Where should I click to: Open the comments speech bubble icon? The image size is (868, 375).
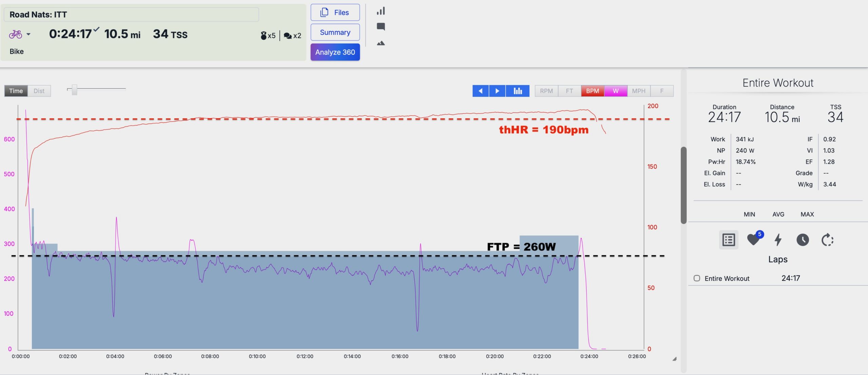(x=381, y=27)
